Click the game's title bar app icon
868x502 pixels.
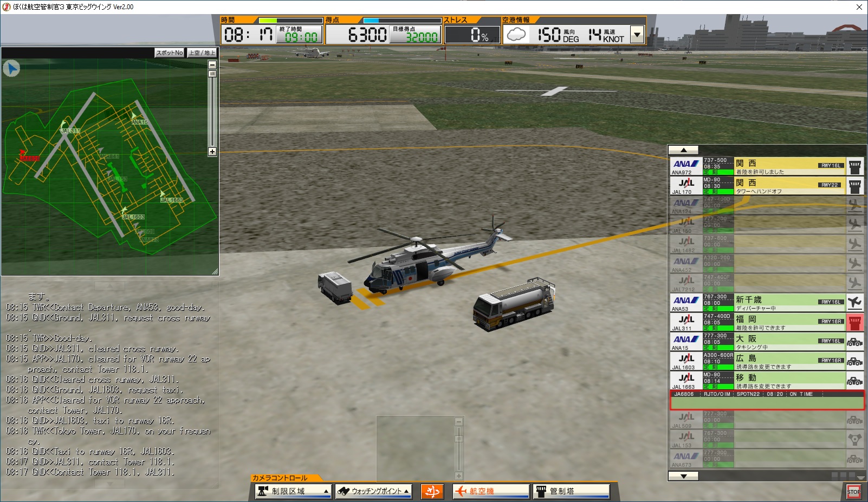[x=7, y=7]
